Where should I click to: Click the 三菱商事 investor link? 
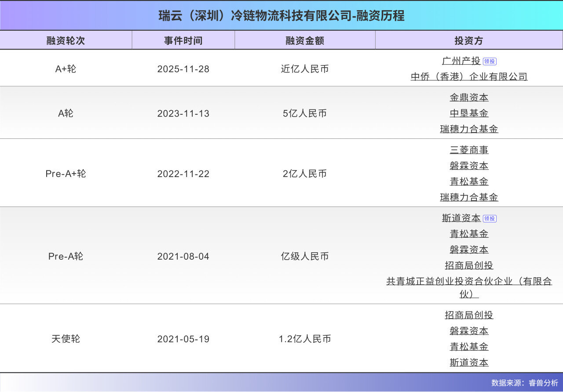pyautogui.click(x=469, y=150)
